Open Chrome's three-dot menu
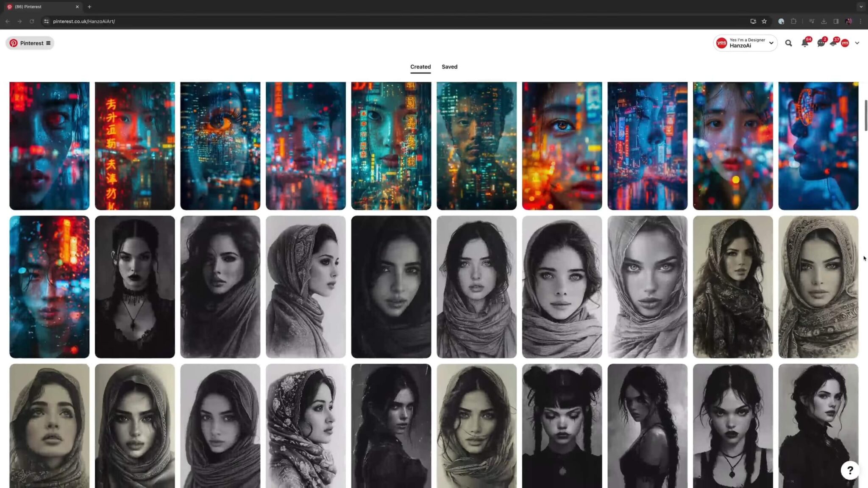This screenshot has height=488, width=868. pos(861,21)
